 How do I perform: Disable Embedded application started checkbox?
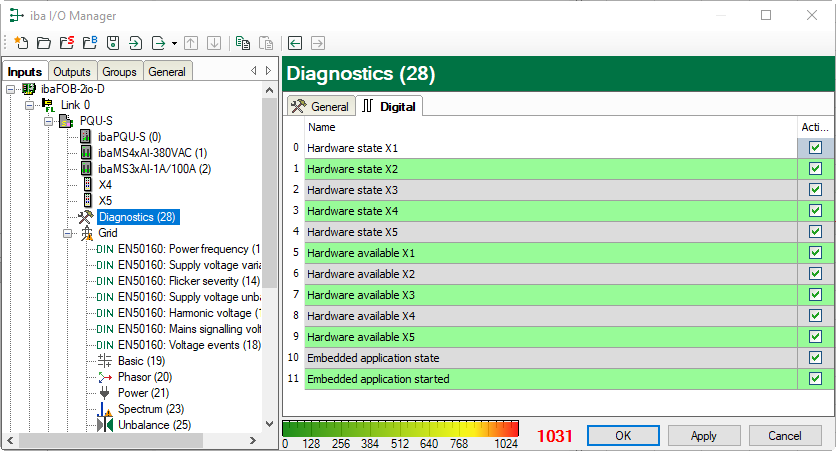(815, 379)
